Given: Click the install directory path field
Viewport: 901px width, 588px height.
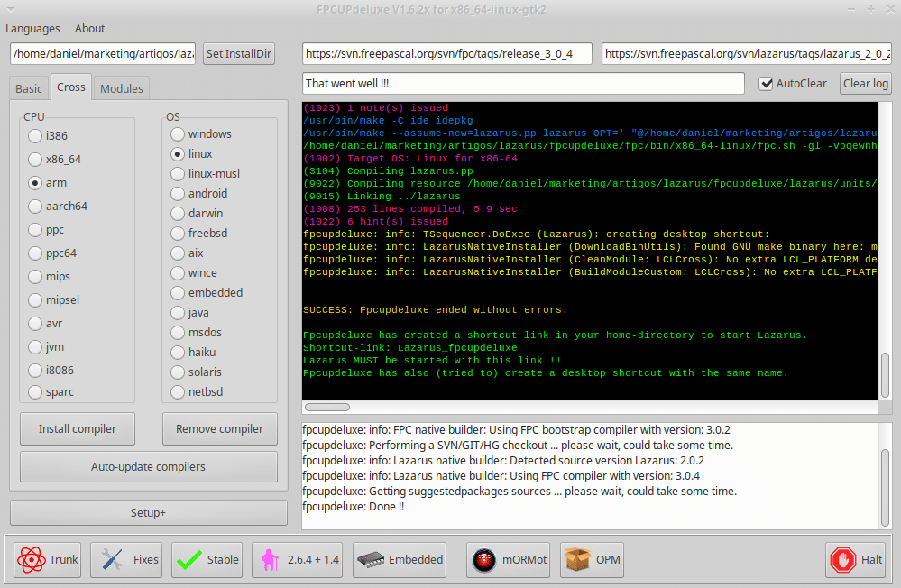Looking at the screenshot, I should click(x=103, y=53).
